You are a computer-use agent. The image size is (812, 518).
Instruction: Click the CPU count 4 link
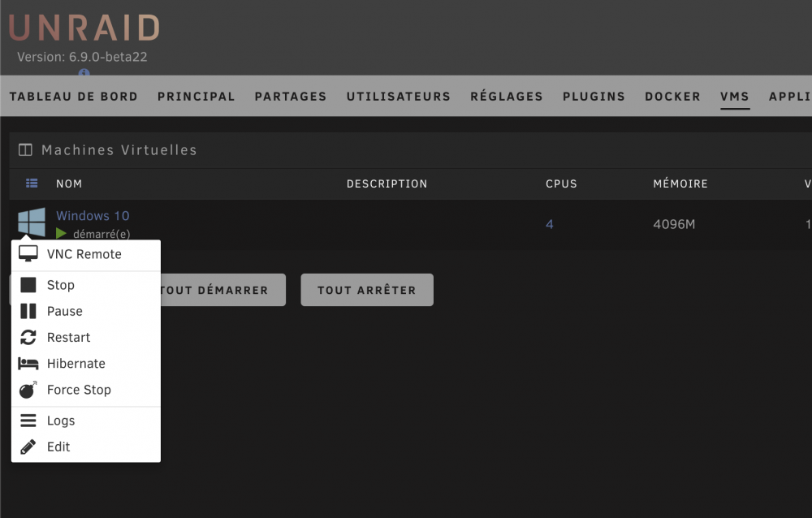click(x=550, y=224)
